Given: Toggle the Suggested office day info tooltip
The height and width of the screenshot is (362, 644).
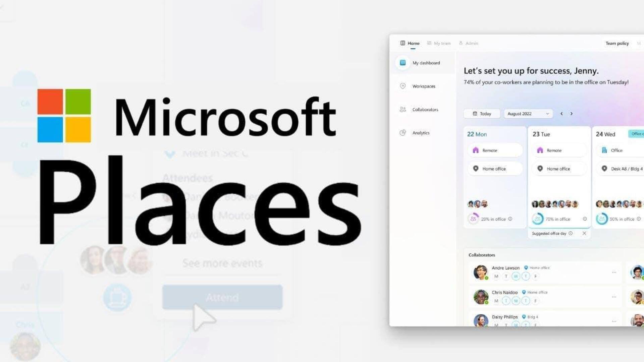Looking at the screenshot, I should click(571, 233).
